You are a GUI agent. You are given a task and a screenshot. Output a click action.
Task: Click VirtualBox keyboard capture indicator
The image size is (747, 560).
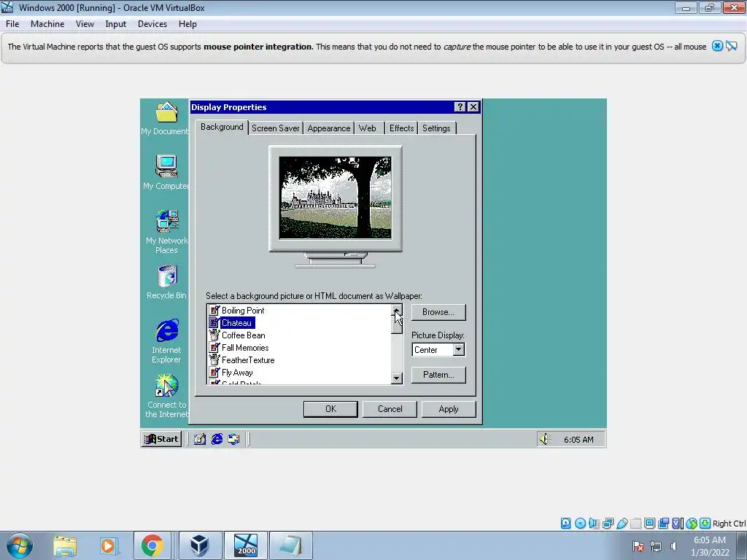click(705, 524)
